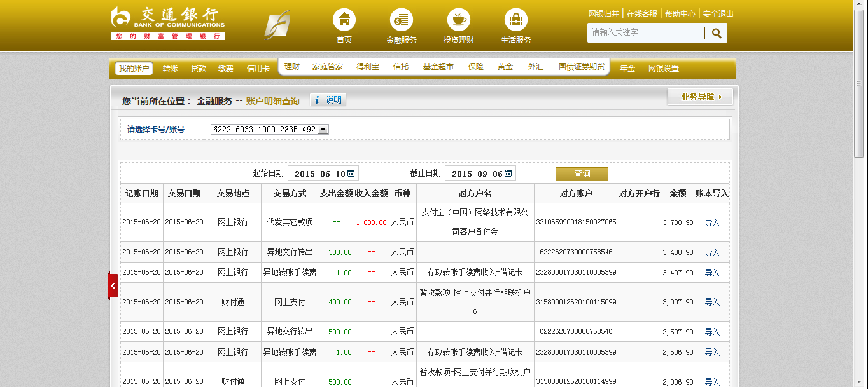Expand the red left side panel arrow

coord(113,285)
